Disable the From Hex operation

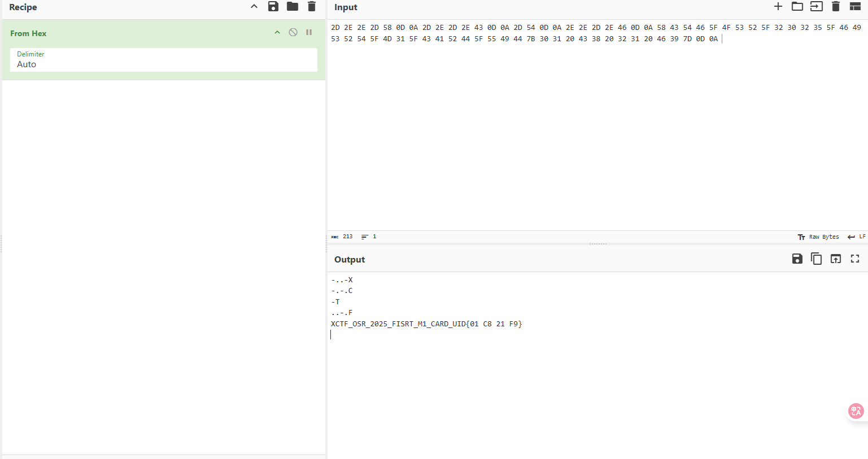coord(293,33)
